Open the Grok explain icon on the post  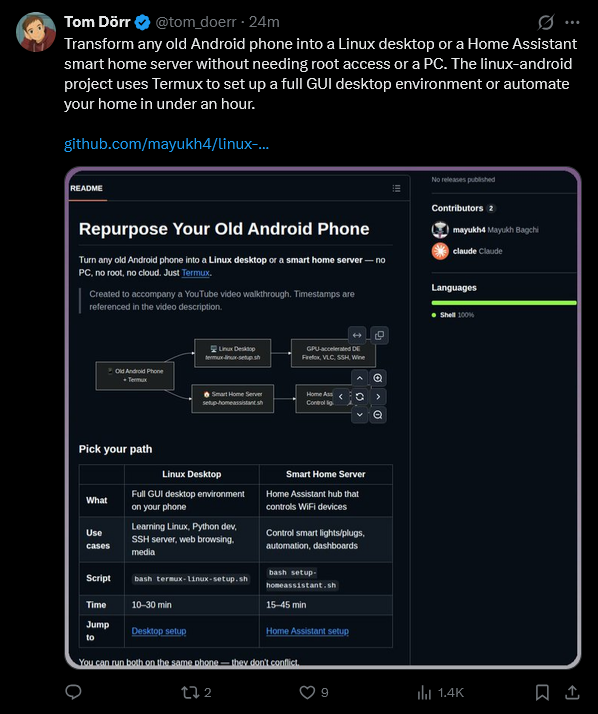(x=546, y=22)
